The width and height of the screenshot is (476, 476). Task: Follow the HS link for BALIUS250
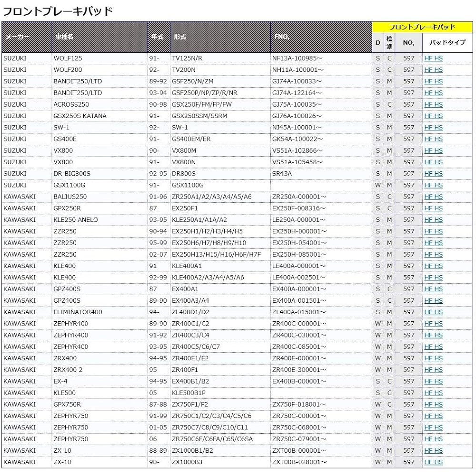(438, 197)
